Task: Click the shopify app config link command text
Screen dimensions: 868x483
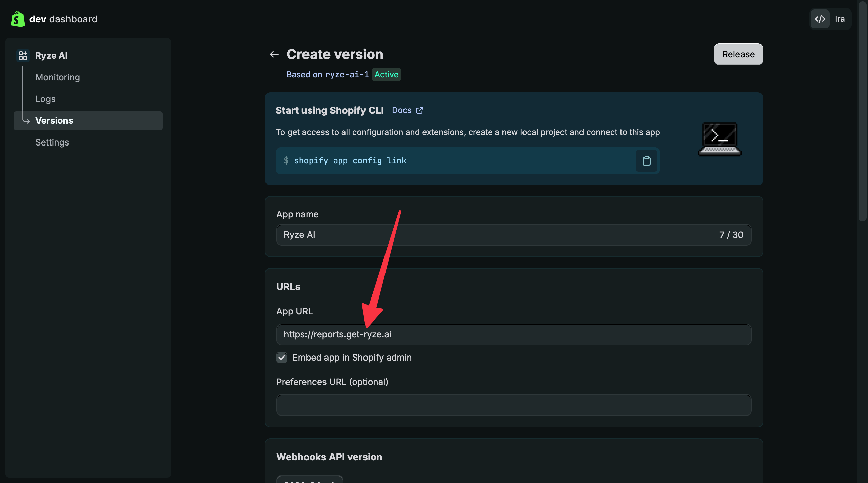Action: pyautogui.click(x=350, y=161)
